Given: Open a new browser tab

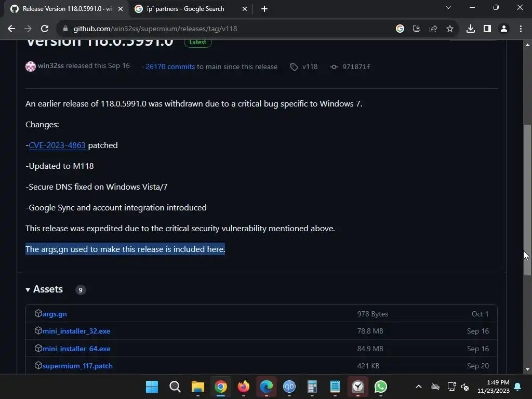Looking at the screenshot, I should click(x=264, y=9).
